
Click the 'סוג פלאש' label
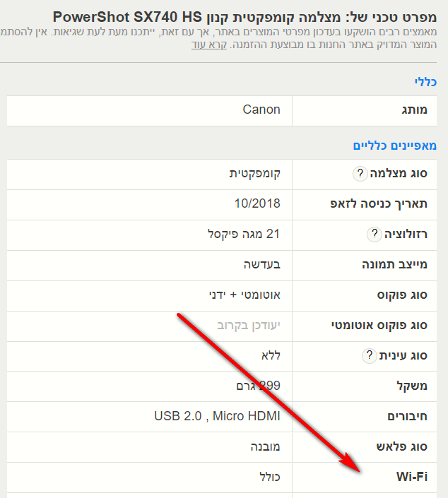(x=402, y=446)
